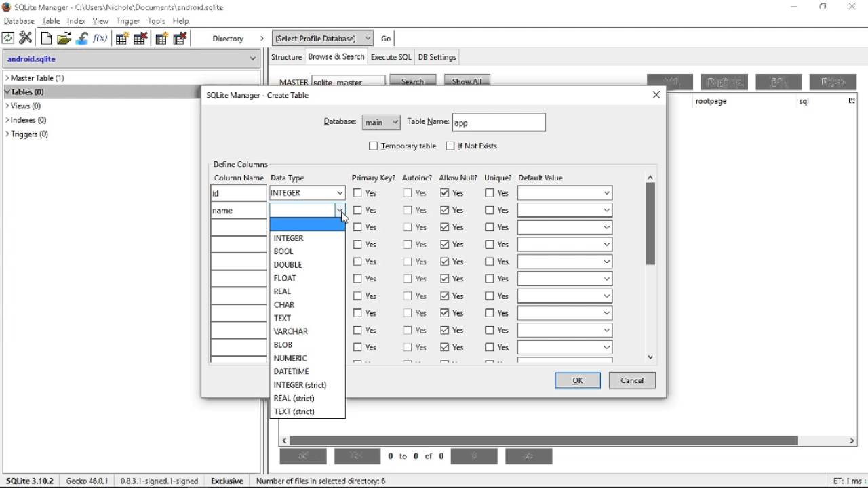Open the Trigger menu

point(128,21)
